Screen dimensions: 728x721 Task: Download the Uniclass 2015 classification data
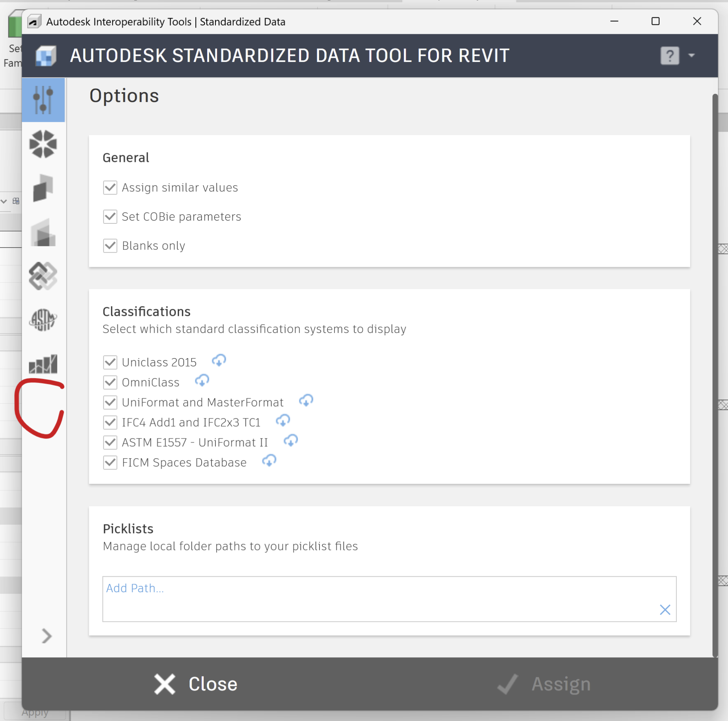pyautogui.click(x=219, y=360)
